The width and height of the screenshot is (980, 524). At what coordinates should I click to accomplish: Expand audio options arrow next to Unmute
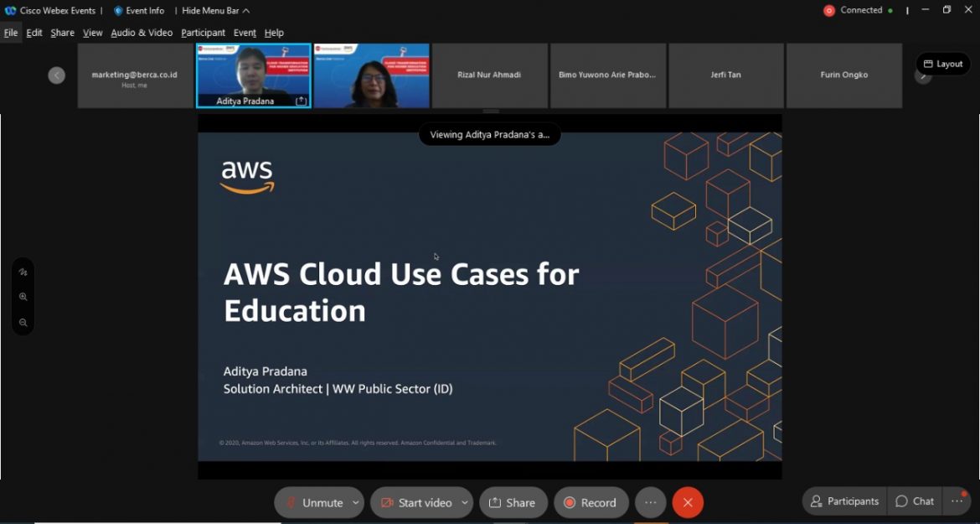pyautogui.click(x=356, y=503)
